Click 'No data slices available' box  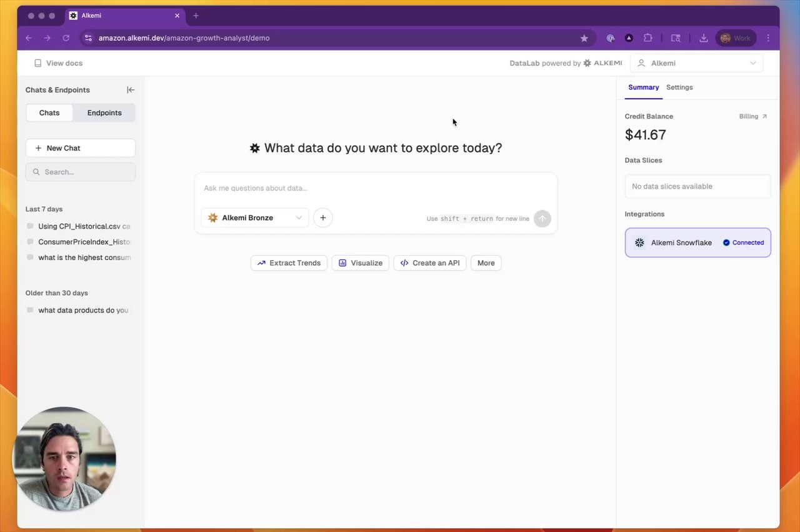click(697, 186)
